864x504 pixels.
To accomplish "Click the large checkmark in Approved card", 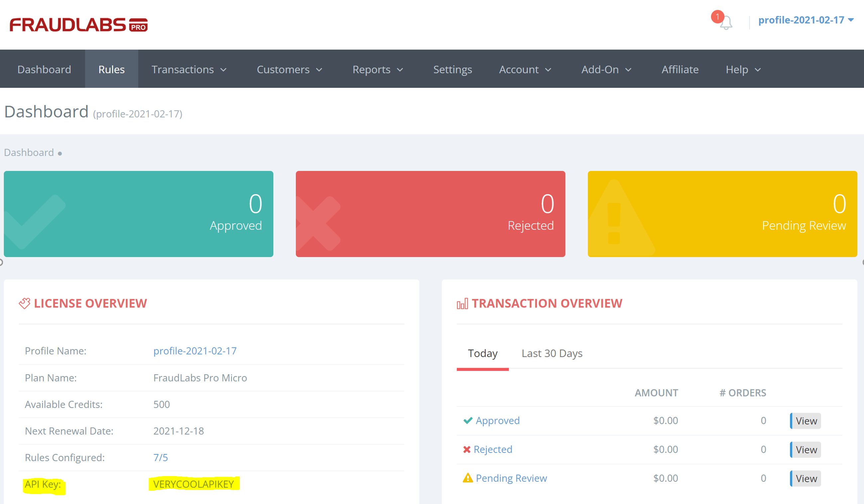I will pyautogui.click(x=35, y=222).
